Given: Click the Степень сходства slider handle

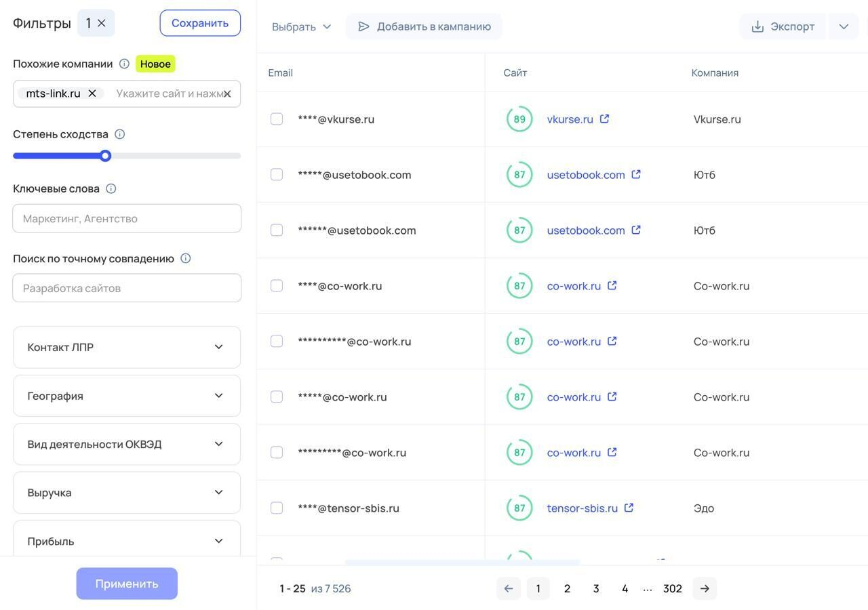Looking at the screenshot, I should [x=105, y=156].
